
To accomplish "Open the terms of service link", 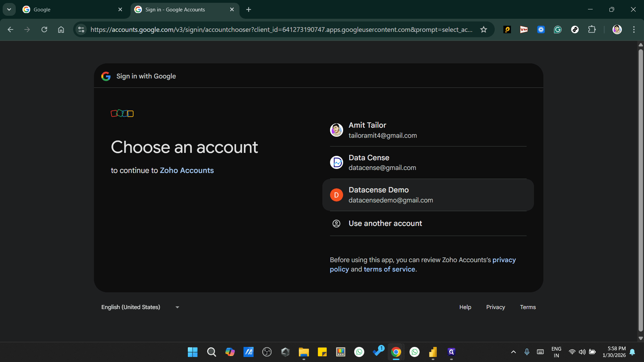I will point(389,269).
